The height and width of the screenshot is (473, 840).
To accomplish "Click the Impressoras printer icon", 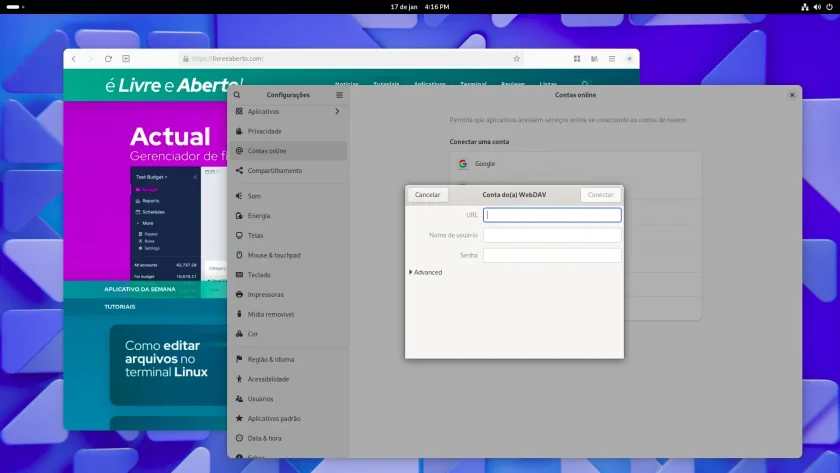I will pos(239,295).
